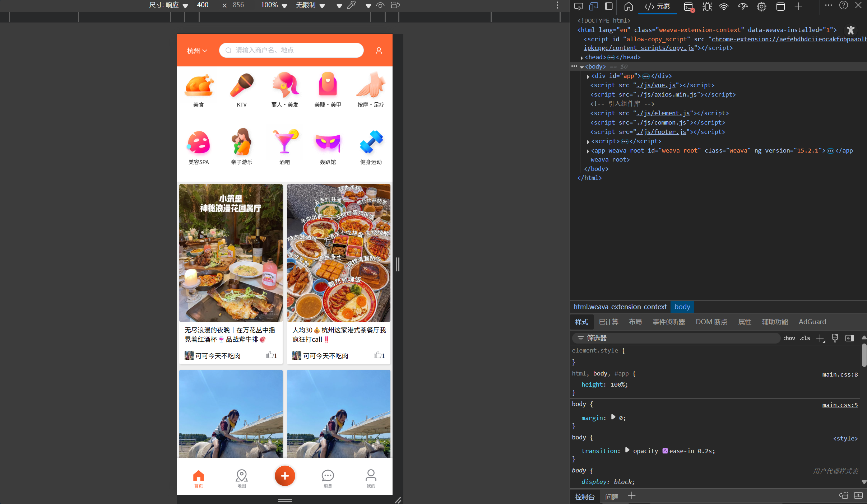Open the main.css:8 source link
Screen dimensions: 867x504
coord(840,374)
